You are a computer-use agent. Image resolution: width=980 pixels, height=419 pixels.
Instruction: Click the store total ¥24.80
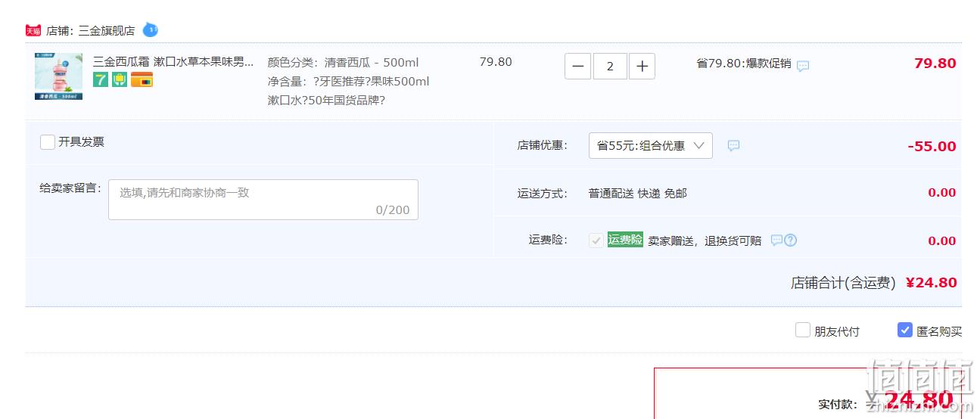pyautogui.click(x=931, y=283)
